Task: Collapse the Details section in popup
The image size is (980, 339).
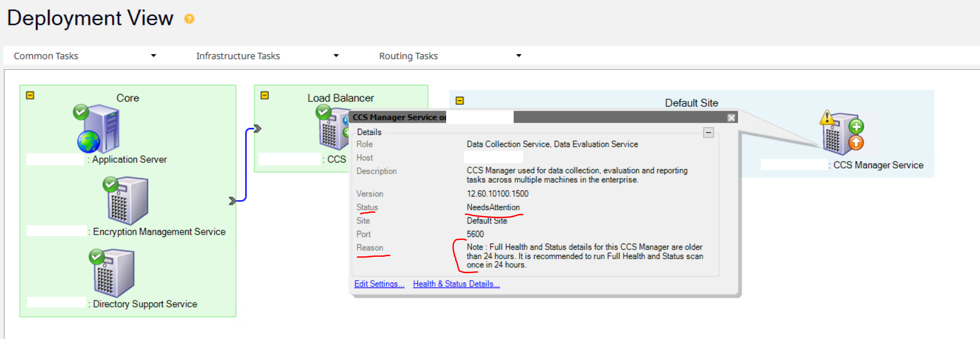Action: tap(708, 132)
